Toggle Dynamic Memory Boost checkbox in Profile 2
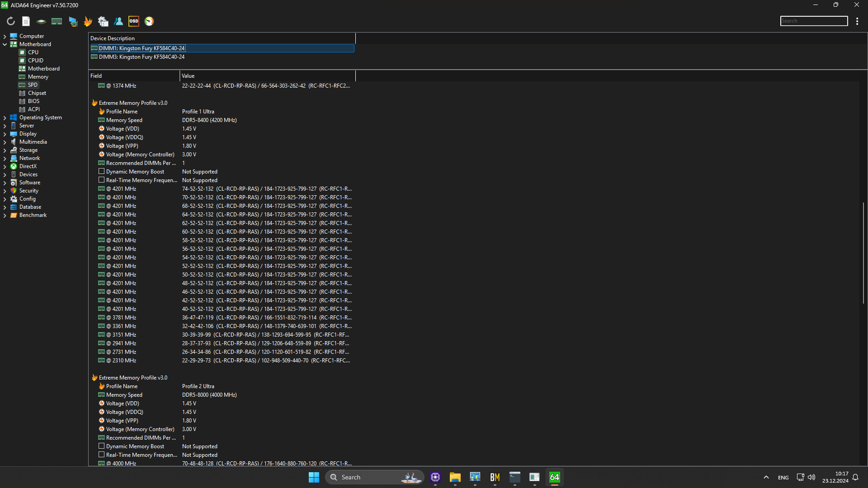868x488 pixels. pyautogui.click(x=102, y=446)
